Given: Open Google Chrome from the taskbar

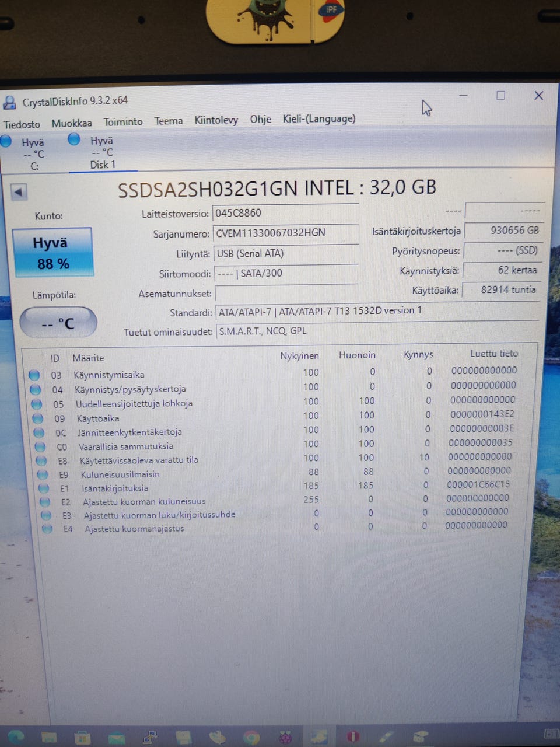Looking at the screenshot, I should 251,738.
